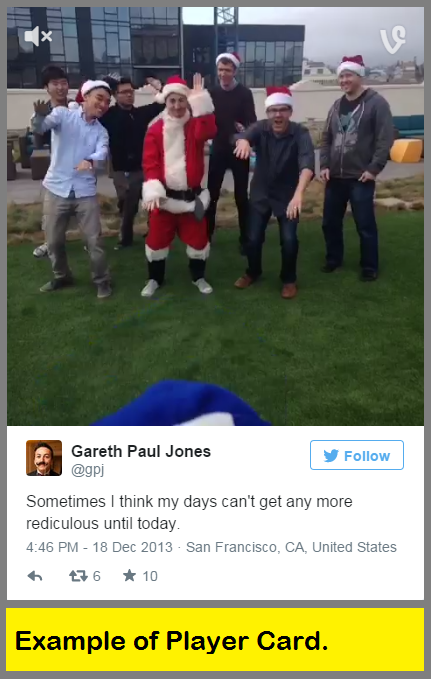Click the San Francisco, CA location link

pyautogui.click(x=291, y=547)
